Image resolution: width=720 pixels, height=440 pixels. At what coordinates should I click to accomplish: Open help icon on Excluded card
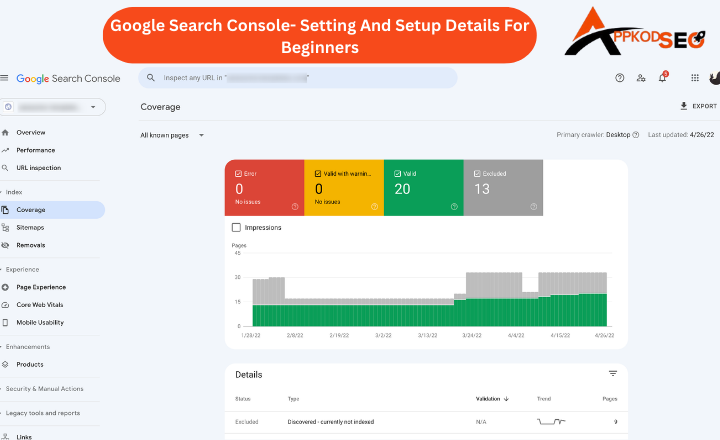click(534, 207)
